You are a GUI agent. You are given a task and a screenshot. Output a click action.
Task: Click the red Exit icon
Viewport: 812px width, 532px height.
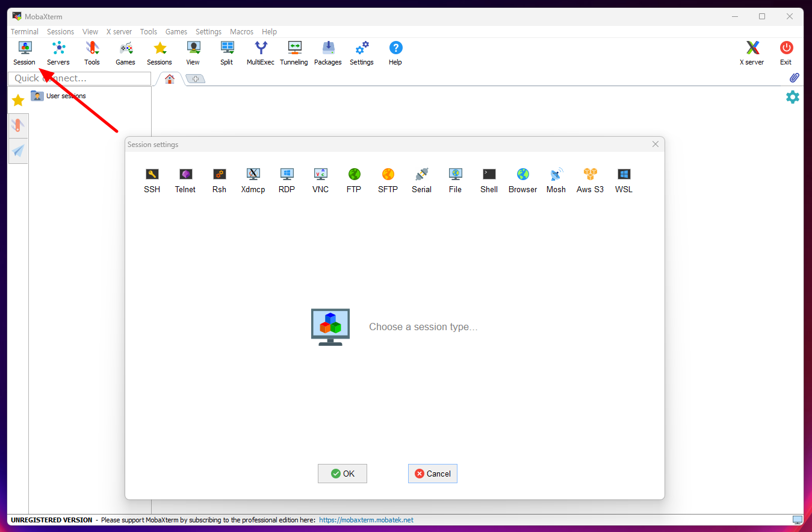(786, 53)
